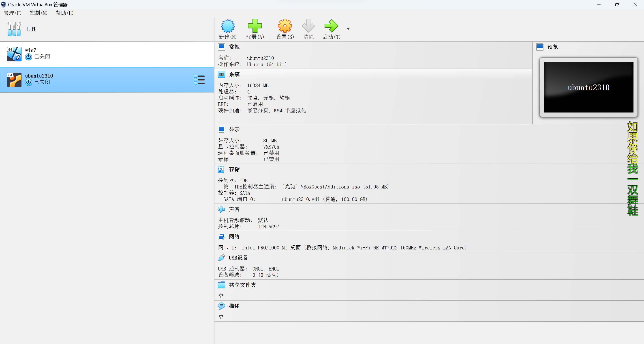Click the 预览 panel heading

point(552,47)
